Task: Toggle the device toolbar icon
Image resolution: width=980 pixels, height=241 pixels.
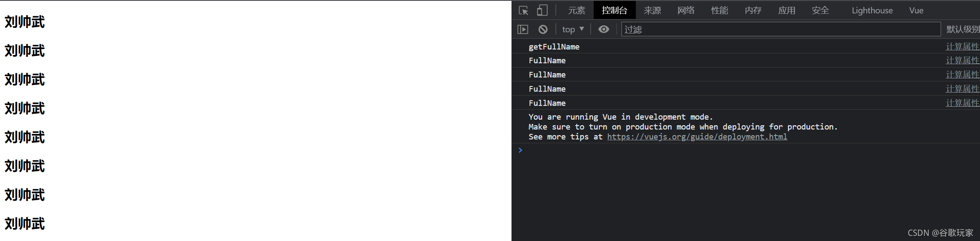Action: 542,10
